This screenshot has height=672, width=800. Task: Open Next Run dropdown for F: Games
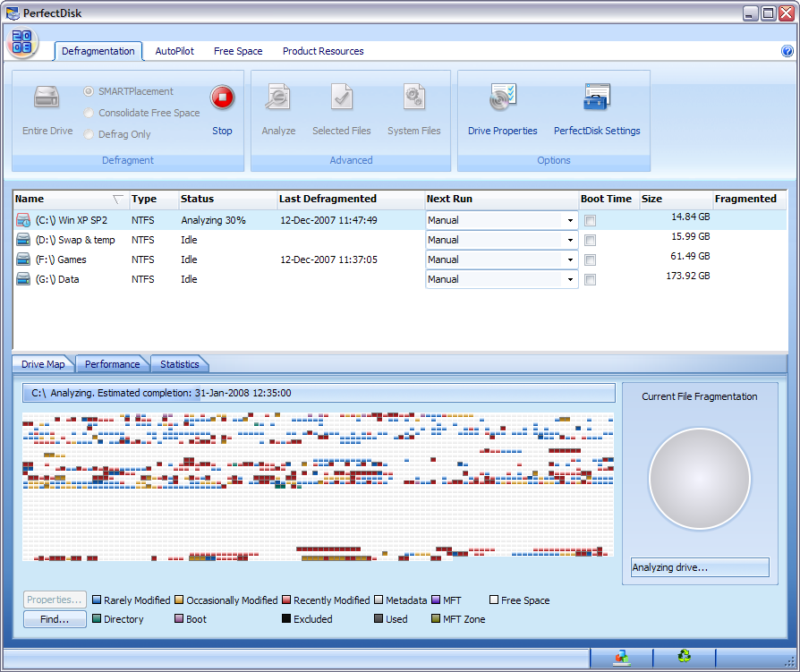(x=570, y=259)
